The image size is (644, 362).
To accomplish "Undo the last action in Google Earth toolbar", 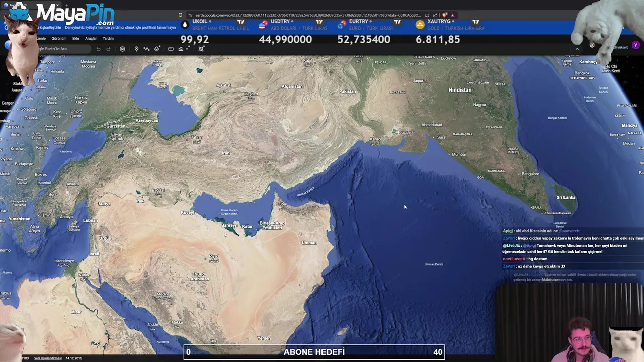I will point(98,49).
